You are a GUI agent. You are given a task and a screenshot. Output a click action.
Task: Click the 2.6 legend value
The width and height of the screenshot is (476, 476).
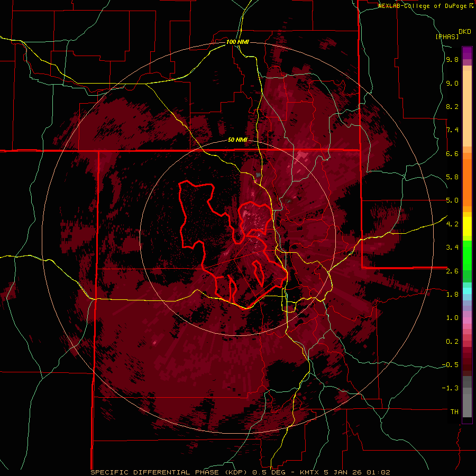click(452, 271)
